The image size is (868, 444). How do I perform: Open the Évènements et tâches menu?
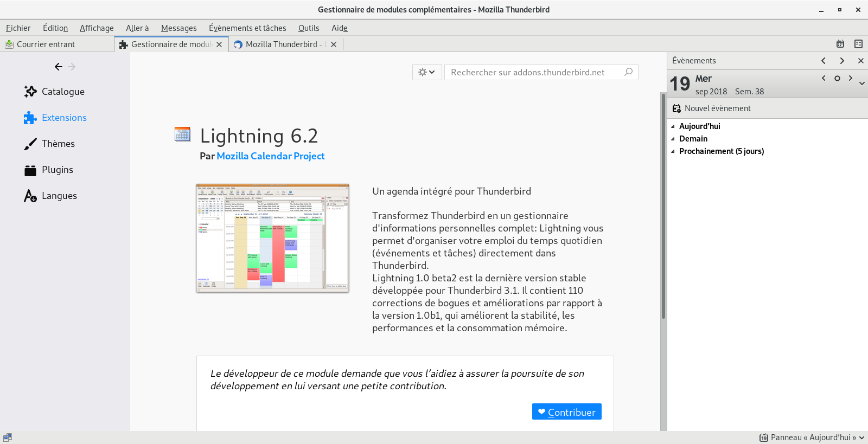click(247, 28)
